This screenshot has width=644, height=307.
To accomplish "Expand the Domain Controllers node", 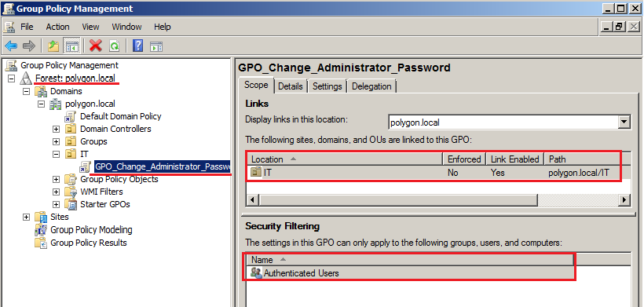I will click(x=57, y=130).
